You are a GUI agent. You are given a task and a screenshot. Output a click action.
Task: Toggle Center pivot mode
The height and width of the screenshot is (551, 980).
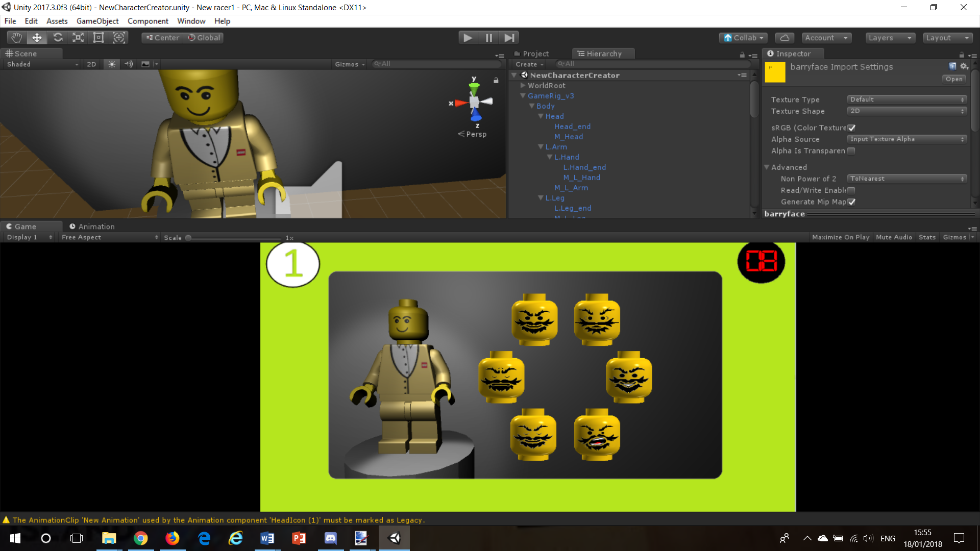(x=162, y=38)
